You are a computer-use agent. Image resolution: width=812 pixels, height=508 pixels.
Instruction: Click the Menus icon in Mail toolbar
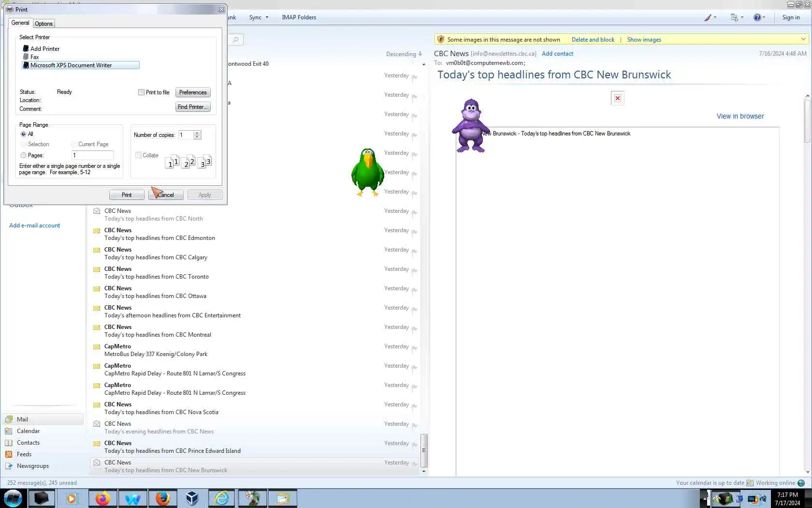coord(734,17)
